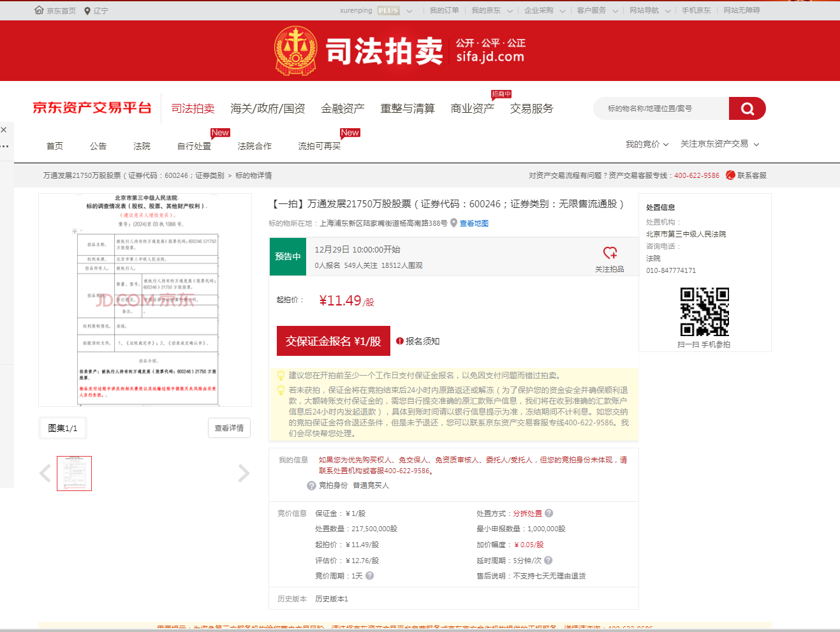Click help icon beside 延时周期 5分钟/次
840x632 pixels.
pyautogui.click(x=548, y=561)
